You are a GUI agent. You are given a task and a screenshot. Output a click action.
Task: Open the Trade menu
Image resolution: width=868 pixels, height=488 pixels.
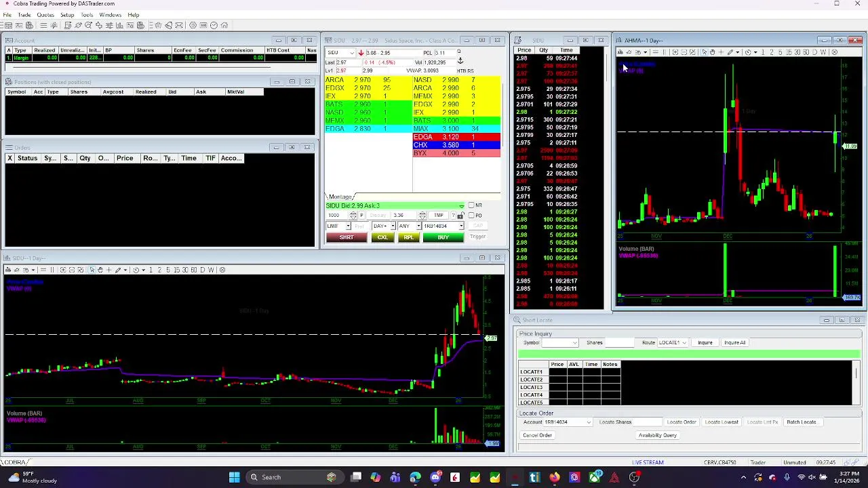[24, 15]
